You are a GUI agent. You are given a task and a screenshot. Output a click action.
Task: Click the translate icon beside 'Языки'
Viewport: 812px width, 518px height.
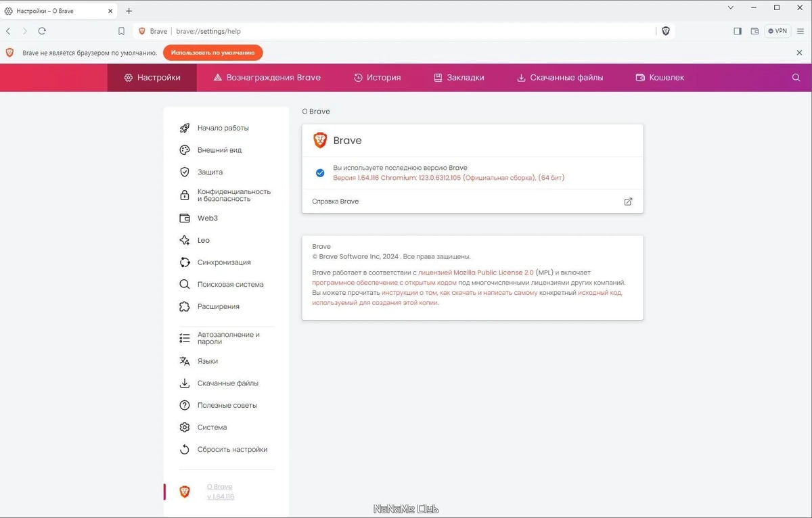184,361
